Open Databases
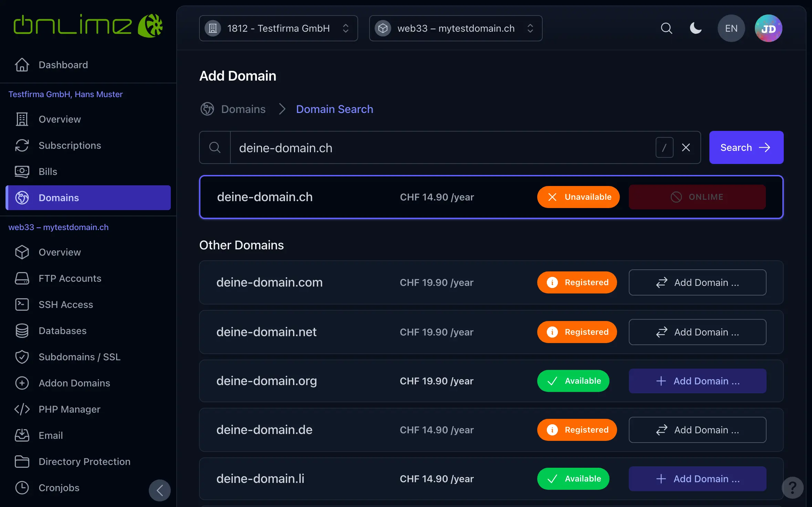Image resolution: width=812 pixels, height=507 pixels. pyautogui.click(x=88, y=331)
